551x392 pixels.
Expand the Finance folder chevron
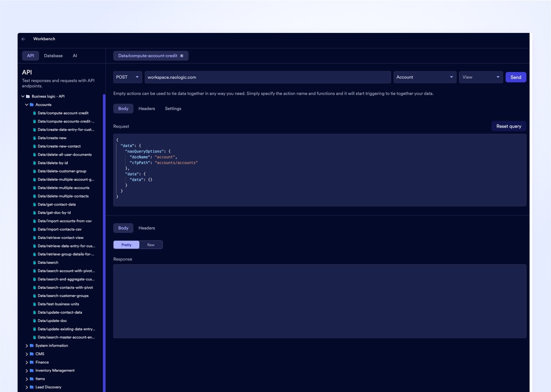coord(26,363)
